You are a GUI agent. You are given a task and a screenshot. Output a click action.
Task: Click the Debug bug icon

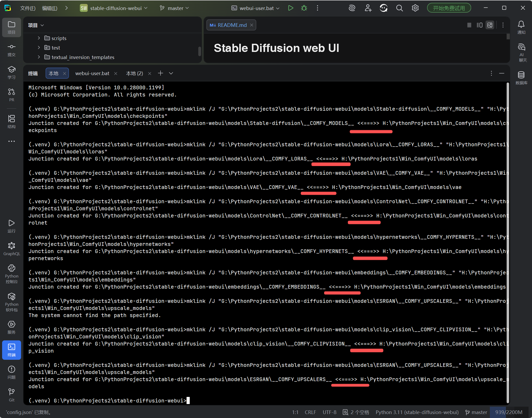(304, 8)
